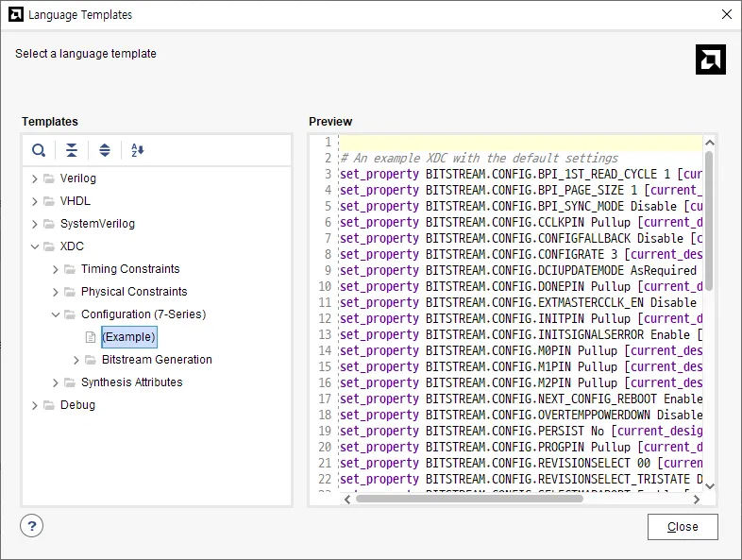The height and width of the screenshot is (560, 742).
Task: Click the Verilog folder icon
Action: pyautogui.click(x=49, y=178)
